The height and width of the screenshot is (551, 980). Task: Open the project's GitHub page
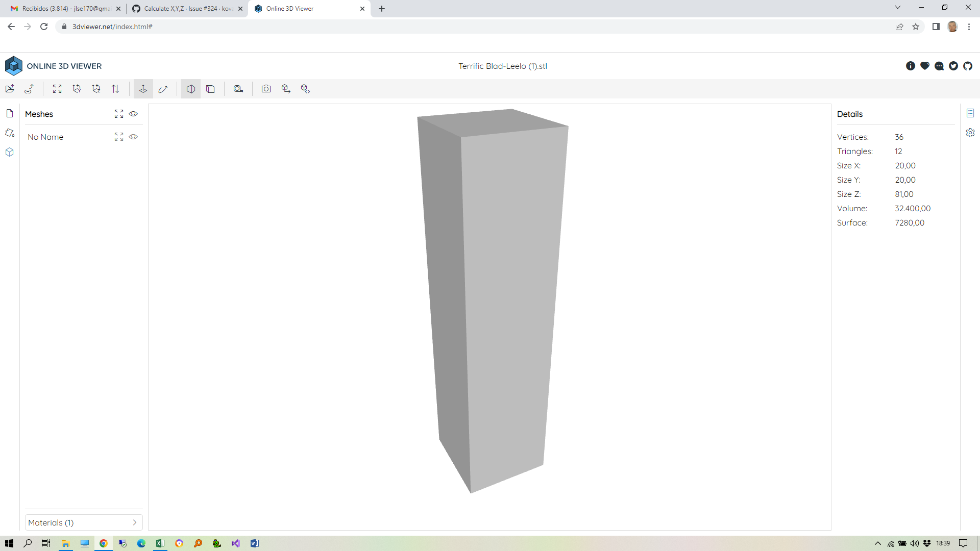[x=968, y=66]
